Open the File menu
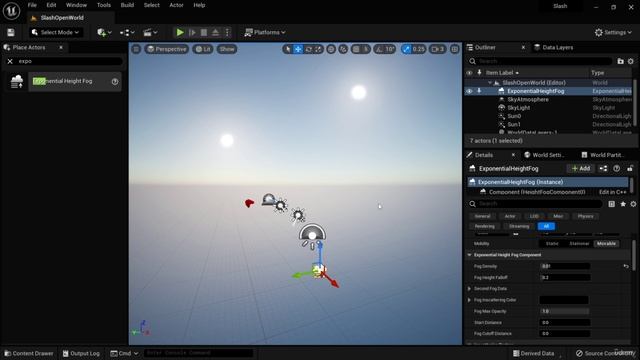Viewport: 640px width, 360px height. (32, 5)
